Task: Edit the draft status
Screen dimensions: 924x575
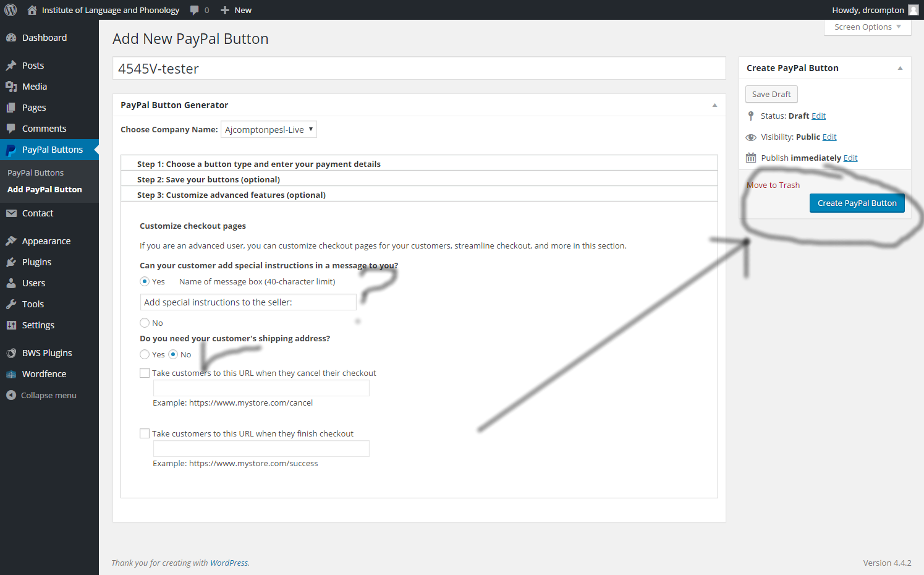Action: click(x=818, y=116)
